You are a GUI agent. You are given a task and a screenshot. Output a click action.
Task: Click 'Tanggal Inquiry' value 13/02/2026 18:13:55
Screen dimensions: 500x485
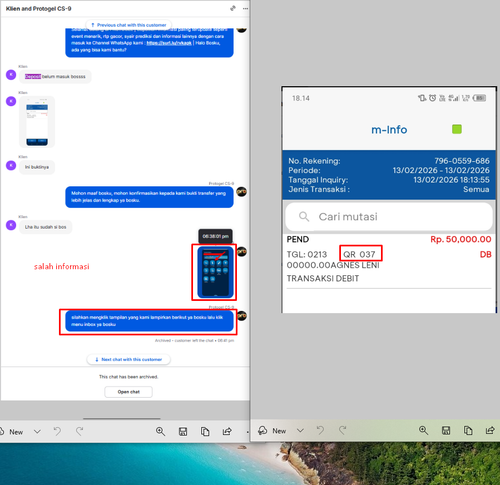click(451, 180)
